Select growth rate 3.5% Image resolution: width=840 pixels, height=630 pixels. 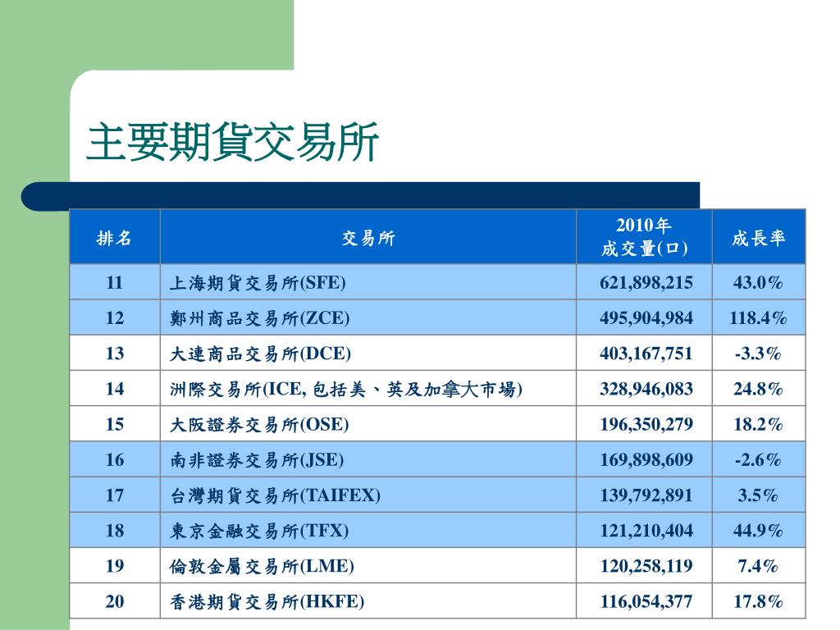(x=758, y=495)
